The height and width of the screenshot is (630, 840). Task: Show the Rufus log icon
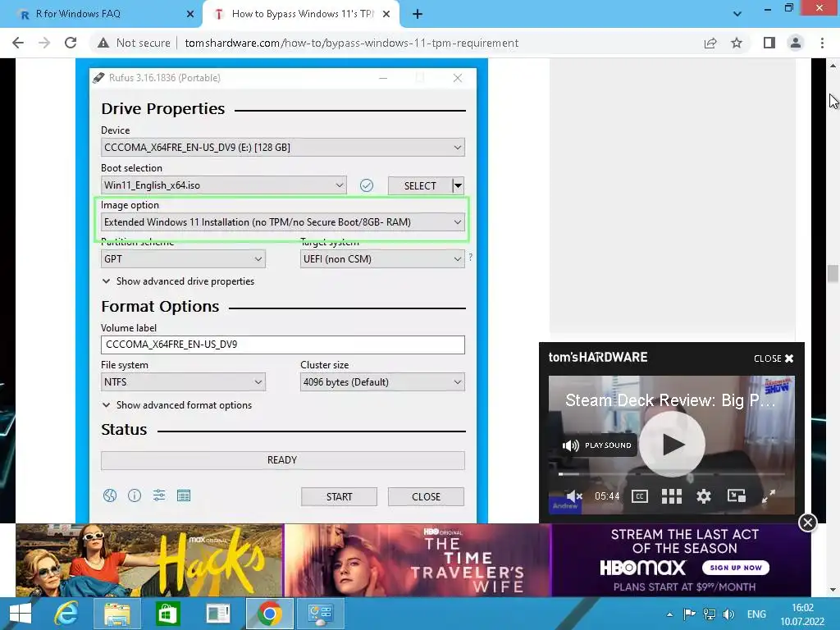pos(184,495)
